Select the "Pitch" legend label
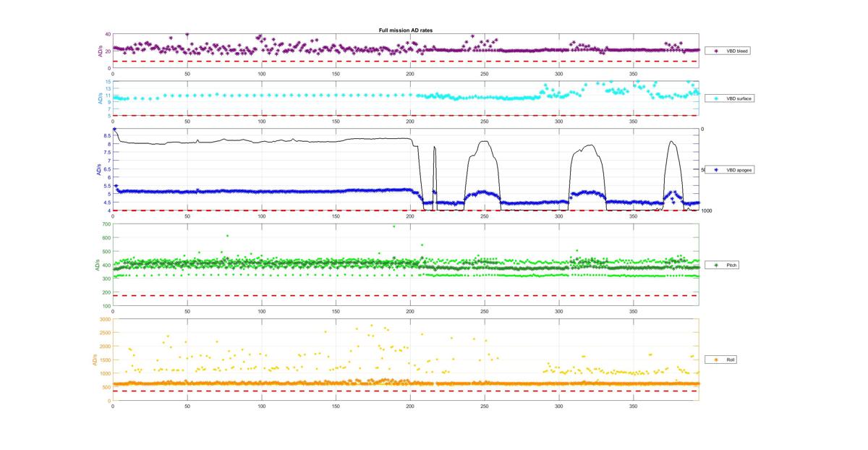 pyautogui.click(x=731, y=266)
